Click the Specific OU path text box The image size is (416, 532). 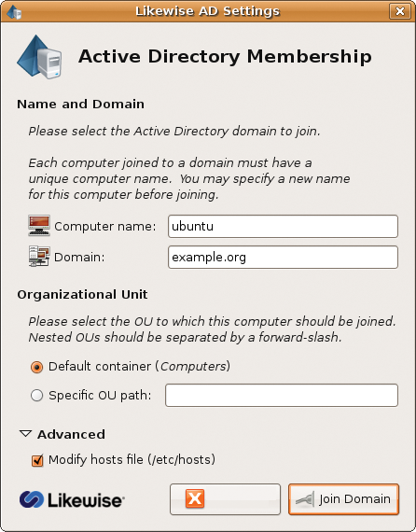(282, 396)
